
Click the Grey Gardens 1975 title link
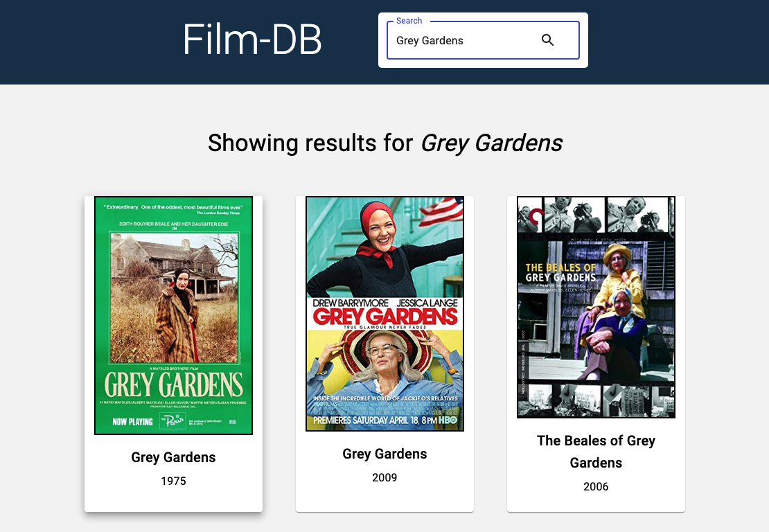pos(173,457)
